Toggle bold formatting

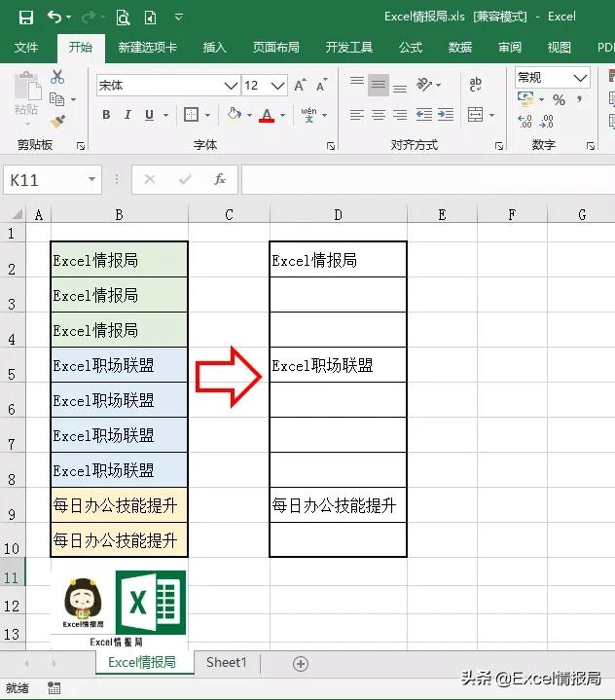[106, 115]
